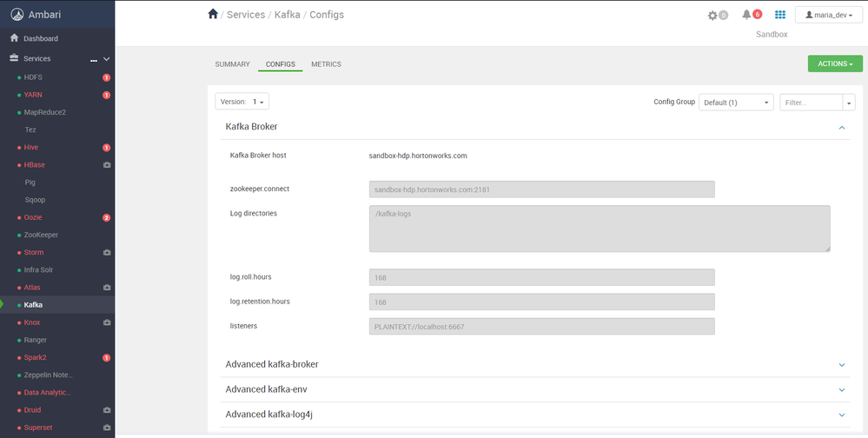Click the log.roll.hours field

[x=542, y=277]
